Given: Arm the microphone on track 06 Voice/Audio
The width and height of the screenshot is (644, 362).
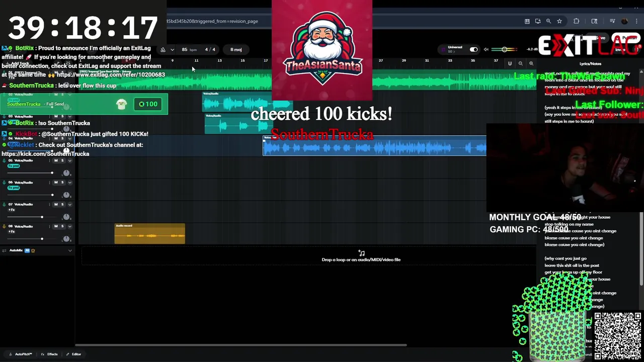Looking at the screenshot, I should (x=4, y=183).
